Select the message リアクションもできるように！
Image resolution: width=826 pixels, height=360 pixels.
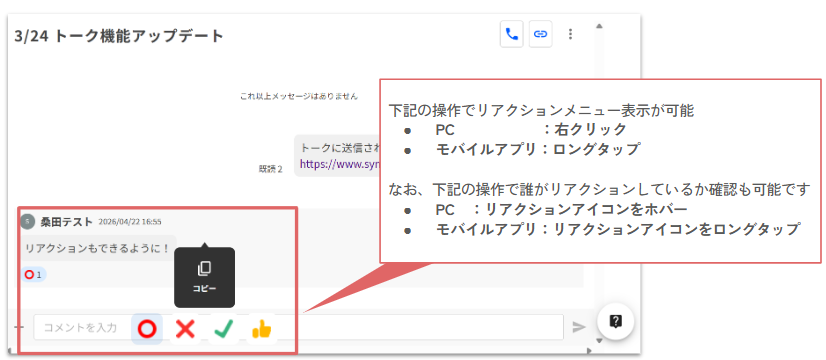point(98,248)
